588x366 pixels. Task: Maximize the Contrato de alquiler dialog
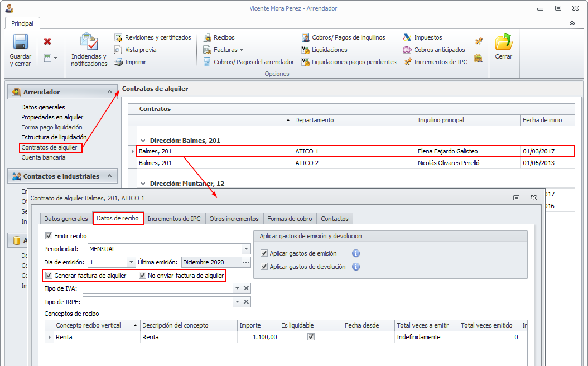(x=517, y=198)
